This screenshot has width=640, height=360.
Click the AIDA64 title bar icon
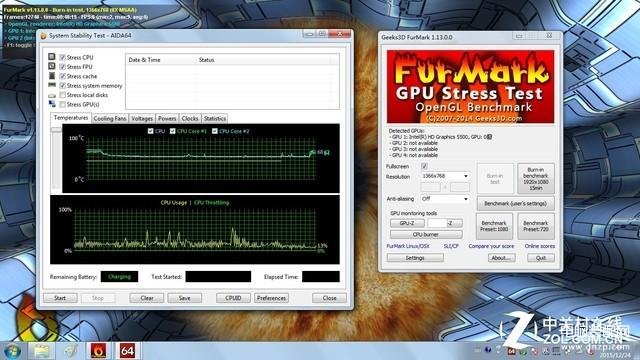pos(44,36)
